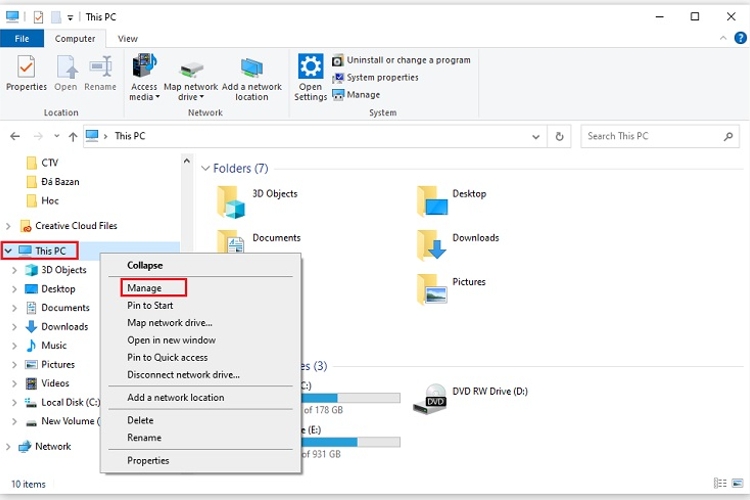This screenshot has height=500, width=750.
Task: Click the Help question mark icon
Action: click(x=740, y=38)
